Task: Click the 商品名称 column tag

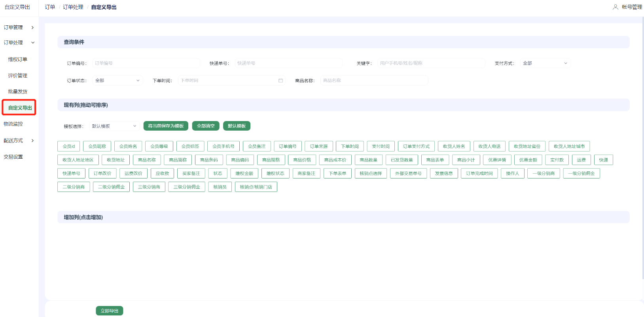Action: 147,160
